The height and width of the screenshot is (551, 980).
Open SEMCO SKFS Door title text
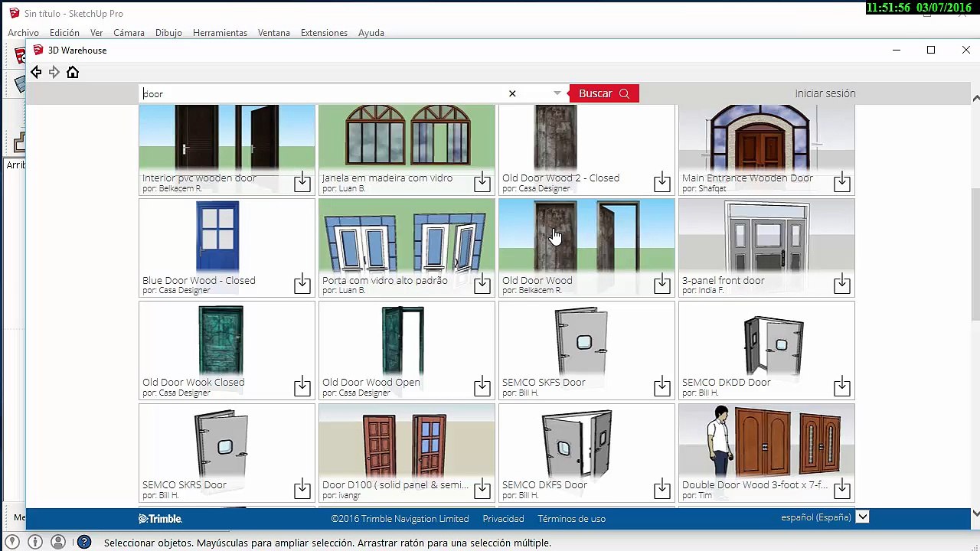[x=544, y=382]
